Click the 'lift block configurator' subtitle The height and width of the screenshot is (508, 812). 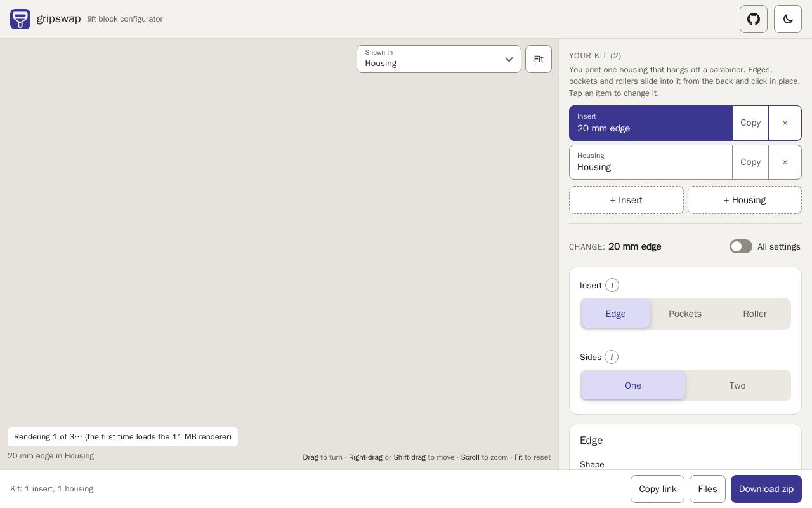pos(125,19)
